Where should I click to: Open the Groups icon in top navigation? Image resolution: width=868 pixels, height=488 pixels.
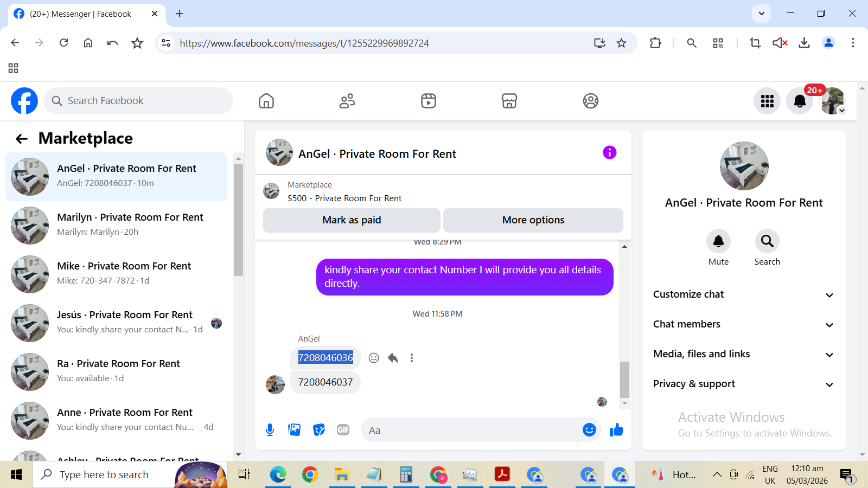point(591,101)
